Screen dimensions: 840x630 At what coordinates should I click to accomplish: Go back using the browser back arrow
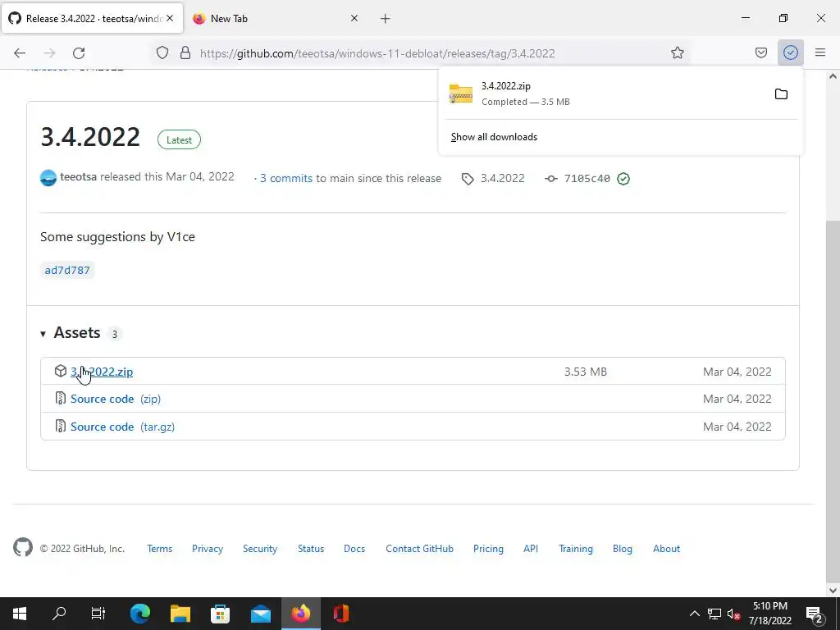20,53
